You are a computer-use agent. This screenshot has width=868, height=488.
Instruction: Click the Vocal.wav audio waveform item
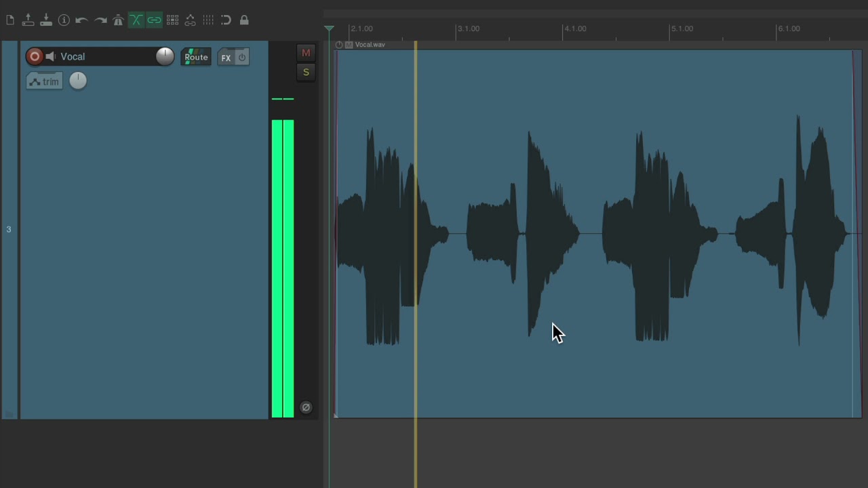tap(599, 233)
